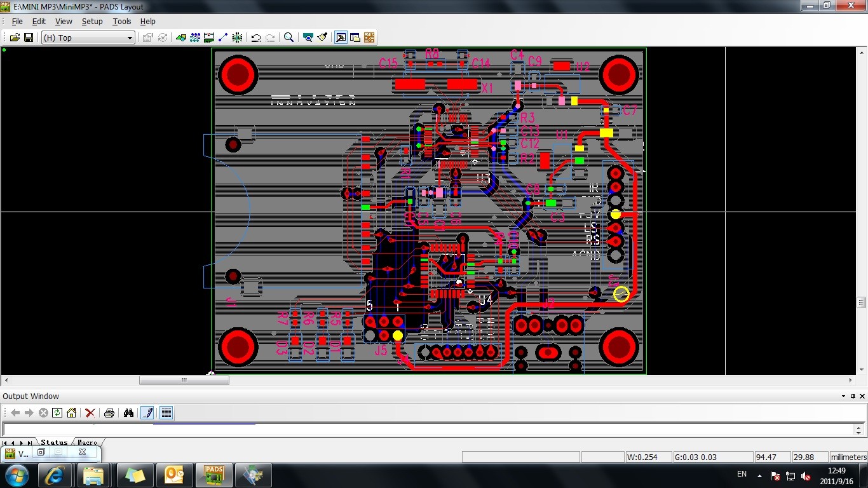Open the Router toolbar icon with blue traces
This screenshot has width=868, height=488.
click(195, 37)
